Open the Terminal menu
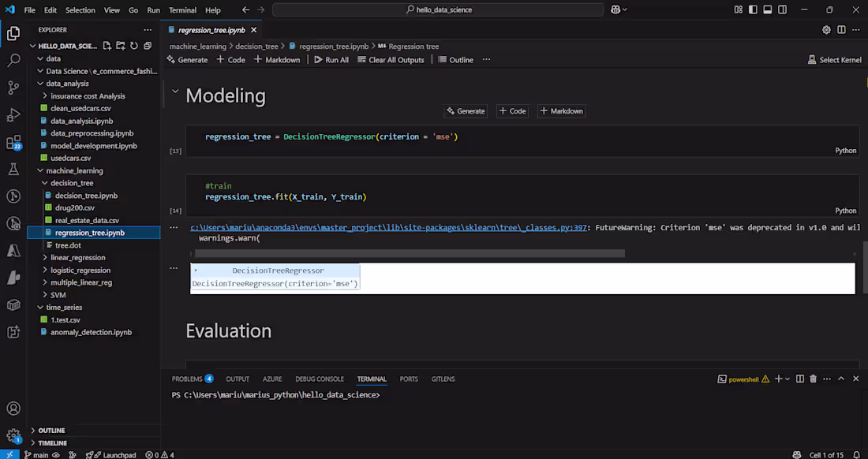Image resolution: width=868 pixels, height=459 pixels. [x=183, y=10]
